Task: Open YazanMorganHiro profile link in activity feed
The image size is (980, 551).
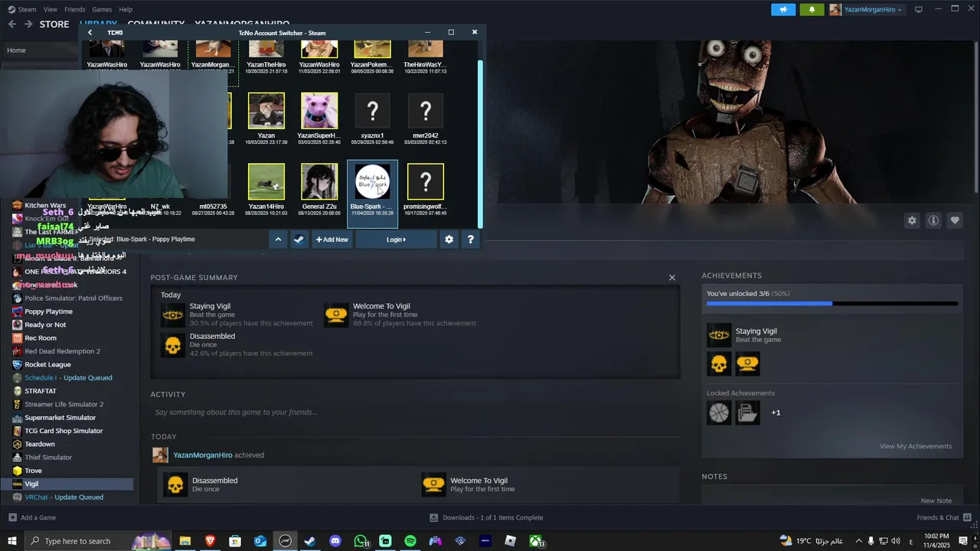Action: coord(203,455)
